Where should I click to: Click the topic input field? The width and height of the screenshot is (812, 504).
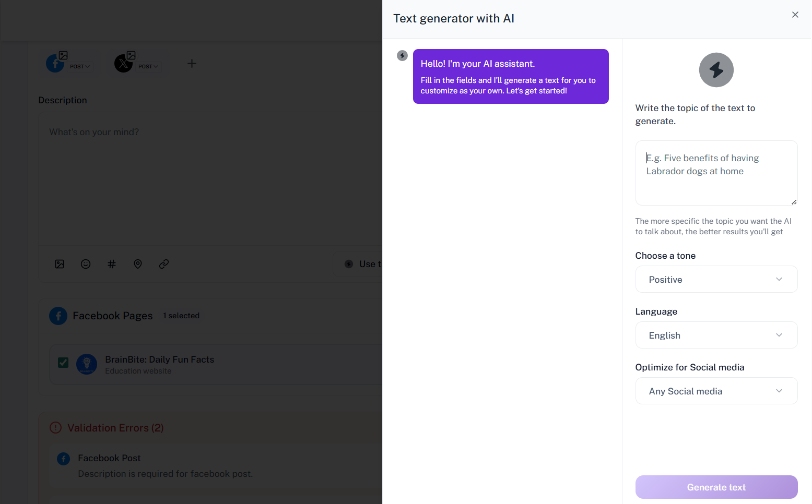(716, 172)
